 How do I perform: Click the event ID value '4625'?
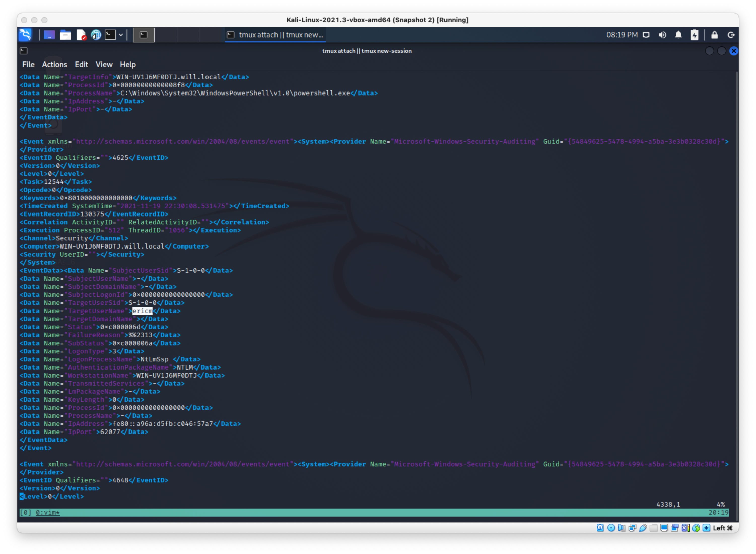[x=120, y=158]
